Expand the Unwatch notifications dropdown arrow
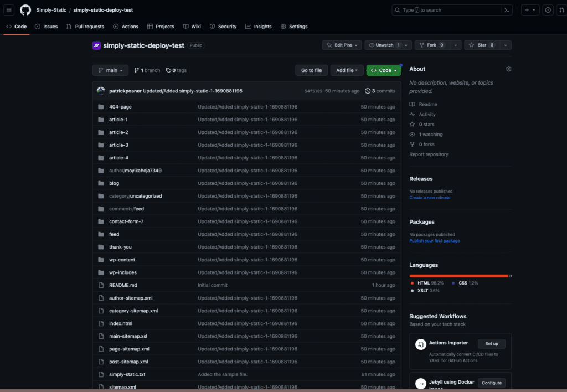The width and height of the screenshot is (567, 392). click(406, 45)
